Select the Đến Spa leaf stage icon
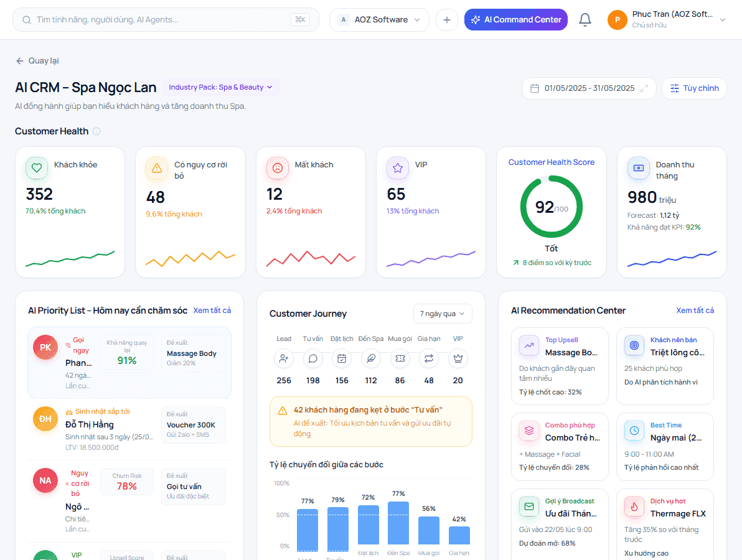The width and height of the screenshot is (742, 560). [x=371, y=358]
